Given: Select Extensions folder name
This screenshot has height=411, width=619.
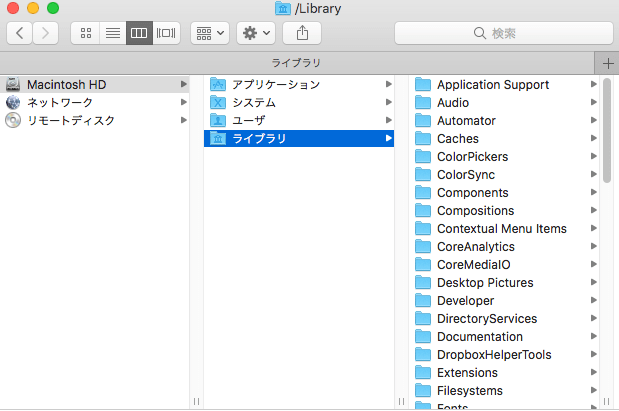Looking at the screenshot, I should [467, 372].
